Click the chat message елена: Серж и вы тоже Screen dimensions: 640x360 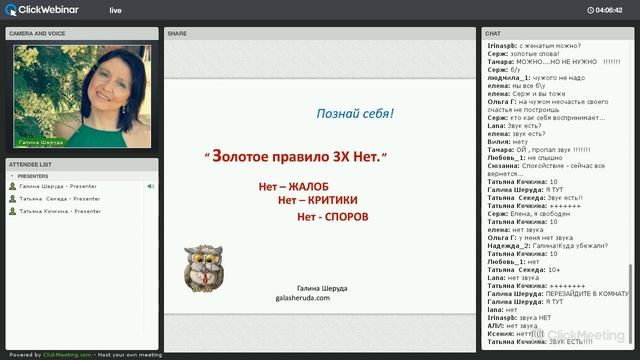coord(526,93)
